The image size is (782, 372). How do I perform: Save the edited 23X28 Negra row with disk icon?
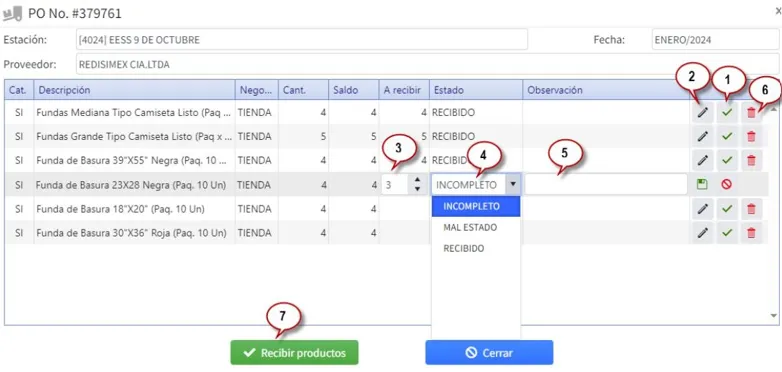pos(702,185)
